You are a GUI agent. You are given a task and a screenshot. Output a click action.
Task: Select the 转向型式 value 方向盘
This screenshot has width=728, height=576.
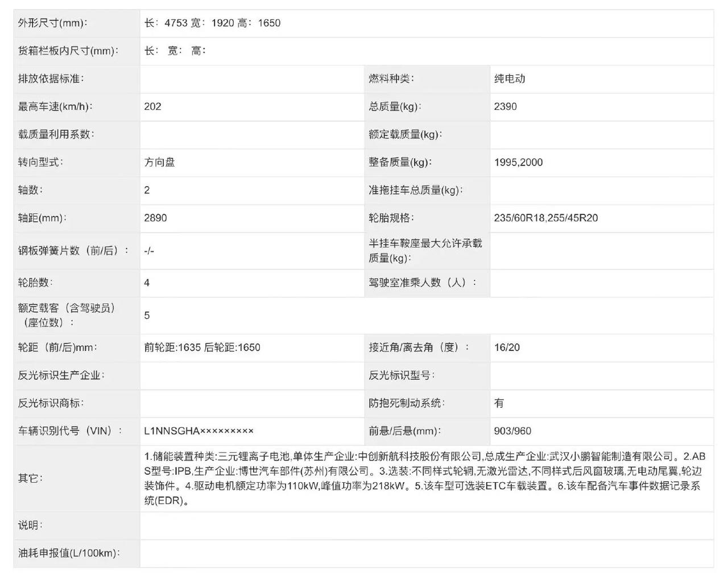[160, 163]
